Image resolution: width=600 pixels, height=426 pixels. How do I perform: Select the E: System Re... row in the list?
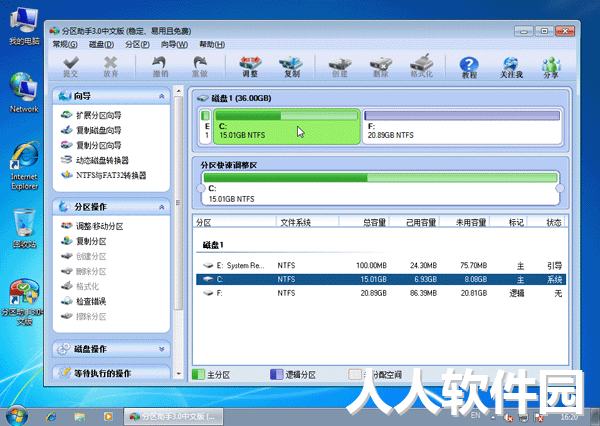click(381, 265)
